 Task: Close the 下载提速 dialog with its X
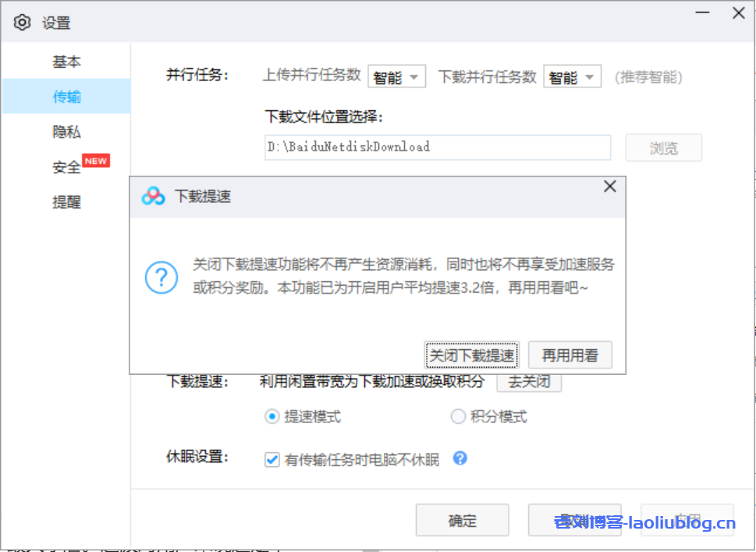(610, 187)
